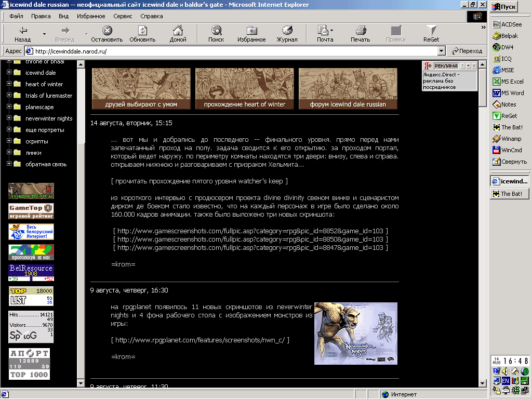Click the main page scrollbar down arrow

[x=483, y=383]
